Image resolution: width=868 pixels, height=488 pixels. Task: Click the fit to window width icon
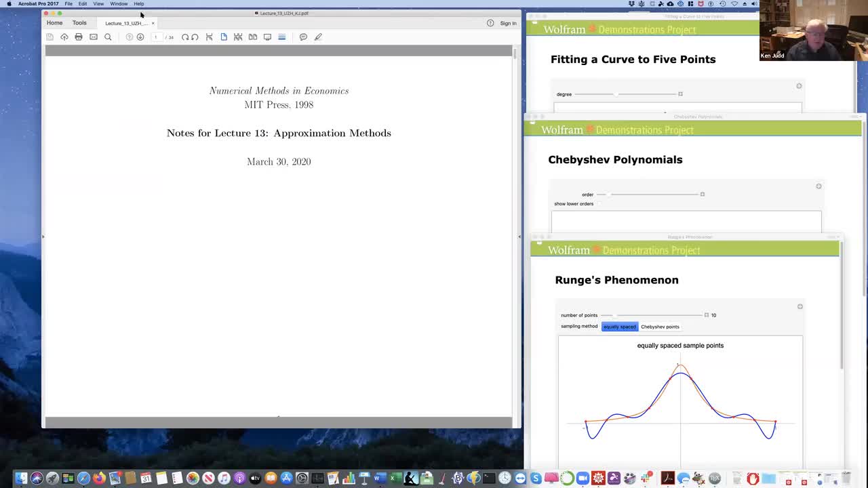210,37
